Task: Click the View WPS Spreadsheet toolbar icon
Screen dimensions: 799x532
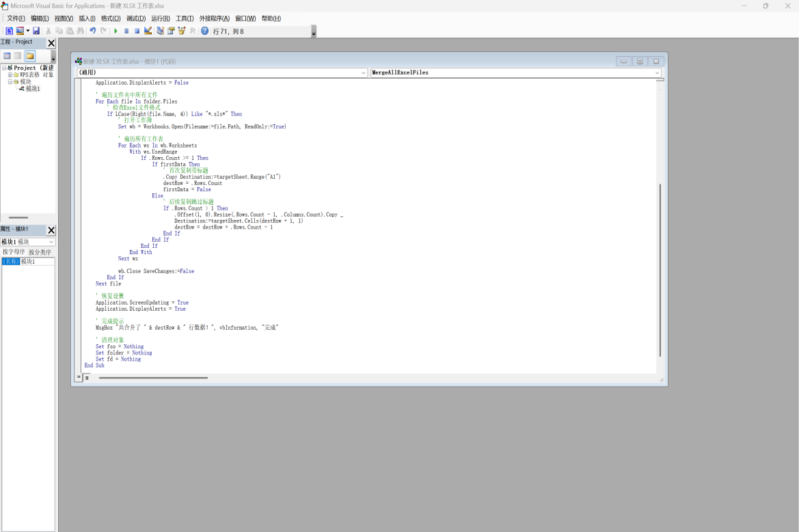Action: point(9,31)
